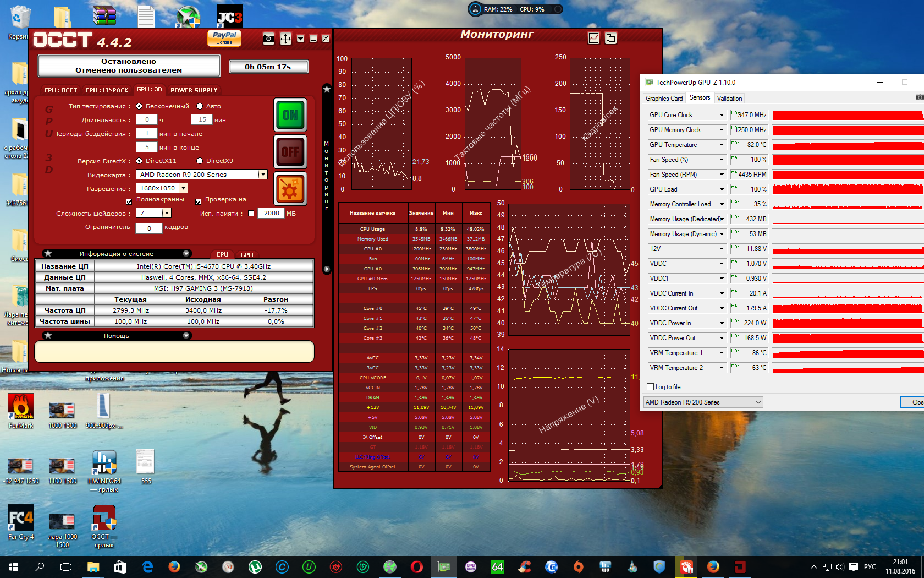Screen dimensions: 924x578
Task: Click the star icon on monitoring sidebar
Action: click(x=327, y=89)
